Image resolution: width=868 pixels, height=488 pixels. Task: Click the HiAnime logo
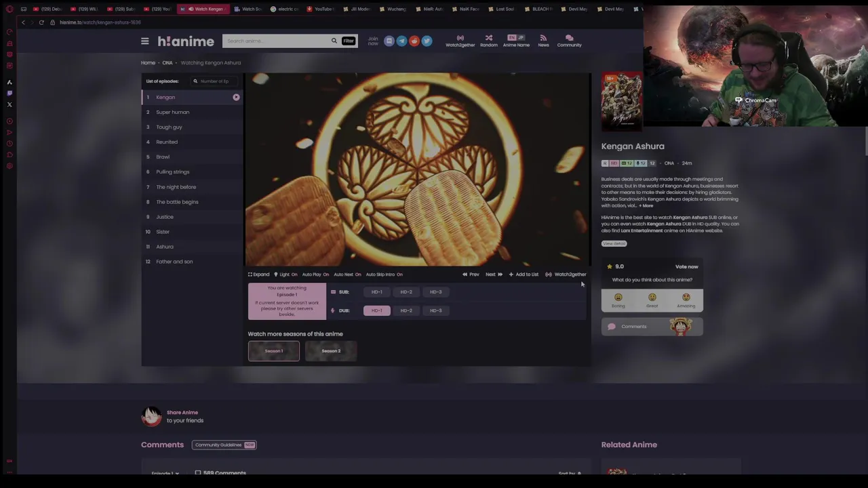click(x=185, y=41)
